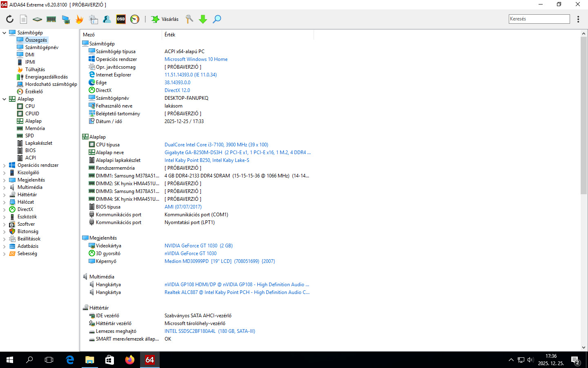
Task: Click the Refresh toolbar icon
Action: pyautogui.click(x=10, y=19)
